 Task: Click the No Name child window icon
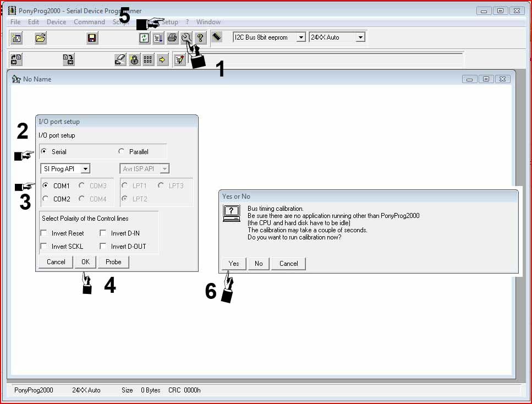(x=16, y=79)
